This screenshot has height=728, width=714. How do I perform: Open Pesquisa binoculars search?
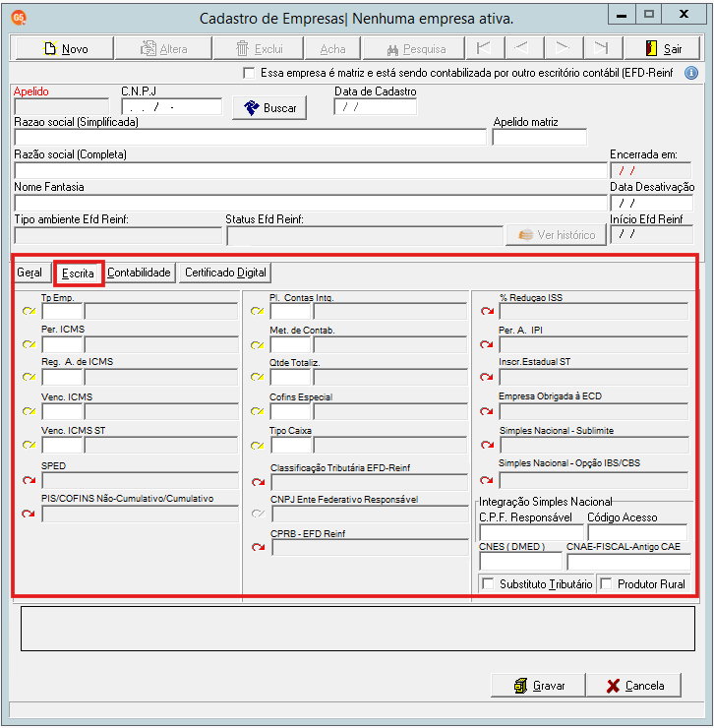point(414,48)
